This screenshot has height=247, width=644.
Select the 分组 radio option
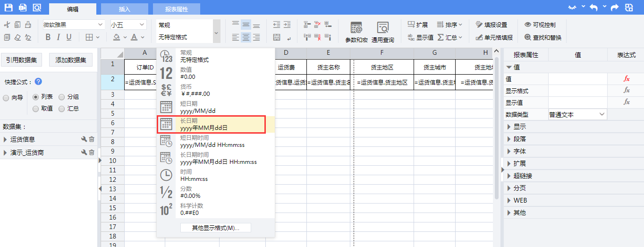click(x=62, y=97)
